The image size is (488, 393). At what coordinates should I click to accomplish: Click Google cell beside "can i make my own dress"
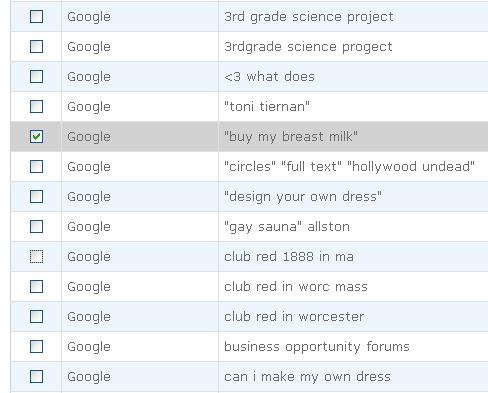click(x=140, y=377)
